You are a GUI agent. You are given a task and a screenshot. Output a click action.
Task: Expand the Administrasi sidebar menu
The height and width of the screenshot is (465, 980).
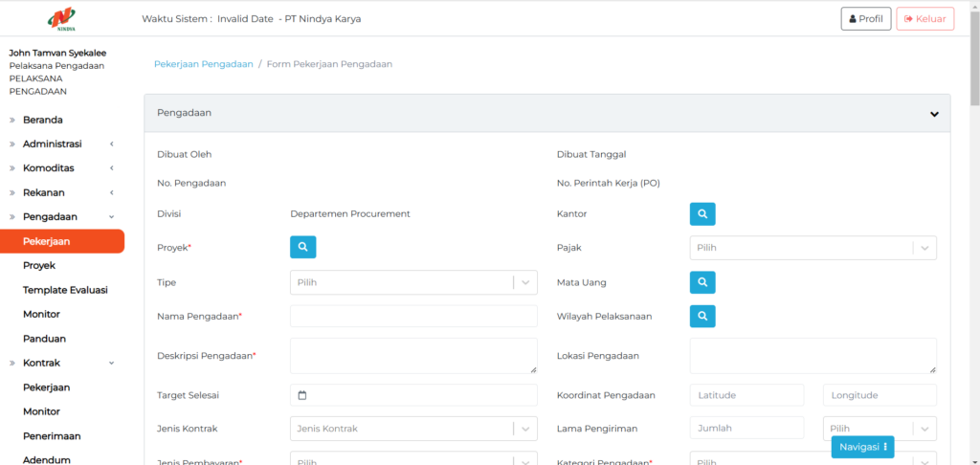pyautogui.click(x=53, y=144)
